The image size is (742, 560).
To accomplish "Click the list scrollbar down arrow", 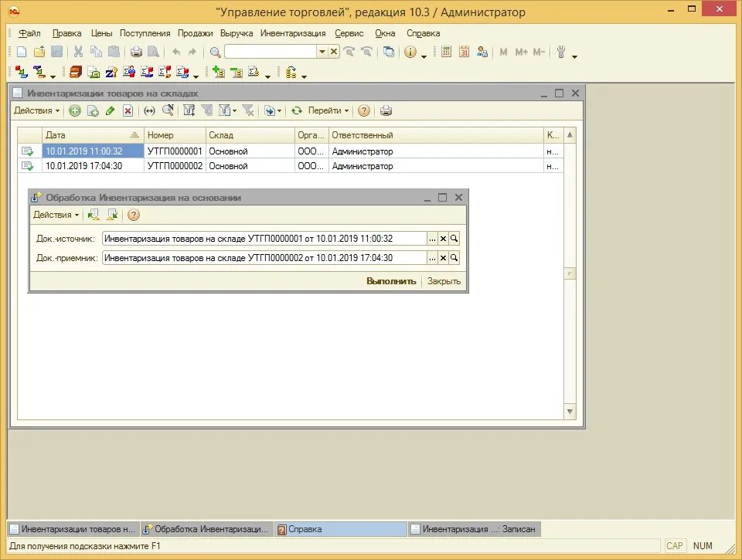I will [x=570, y=412].
